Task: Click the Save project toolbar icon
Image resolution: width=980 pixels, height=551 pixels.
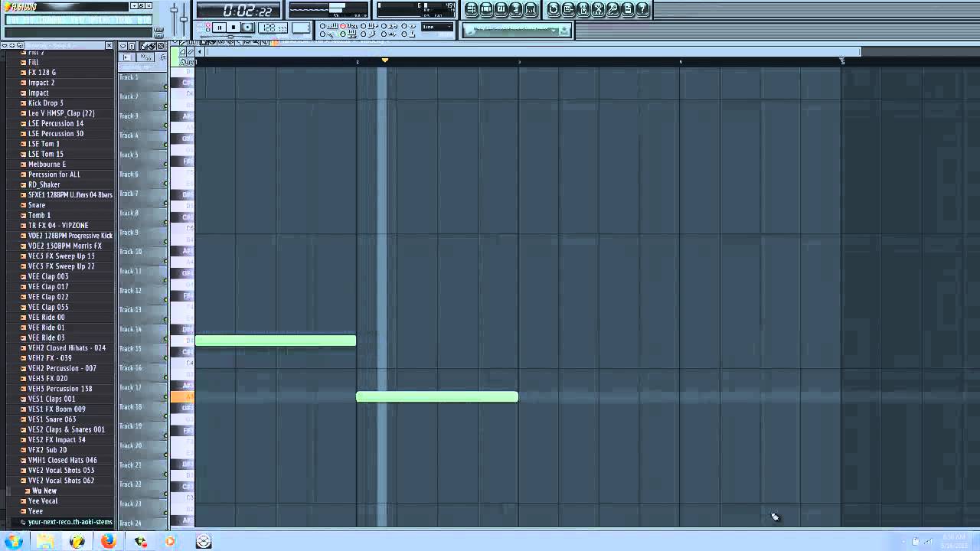Action: (568, 9)
